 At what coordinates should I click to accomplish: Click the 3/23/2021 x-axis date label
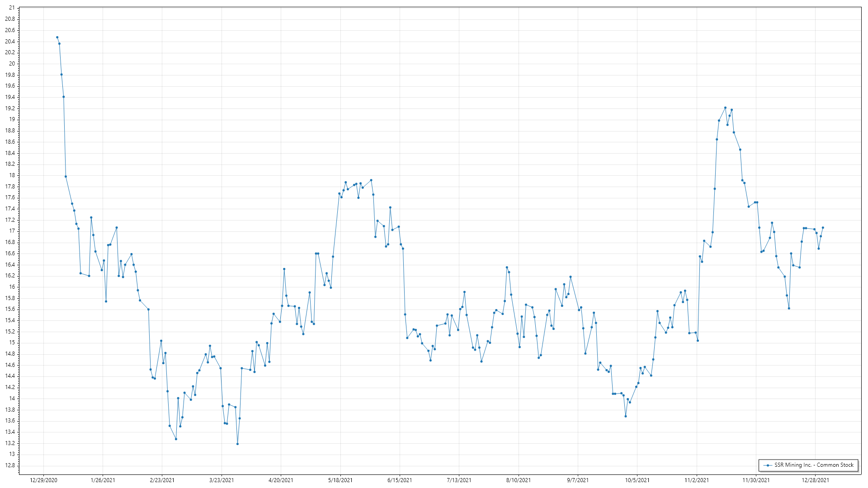[x=222, y=480]
